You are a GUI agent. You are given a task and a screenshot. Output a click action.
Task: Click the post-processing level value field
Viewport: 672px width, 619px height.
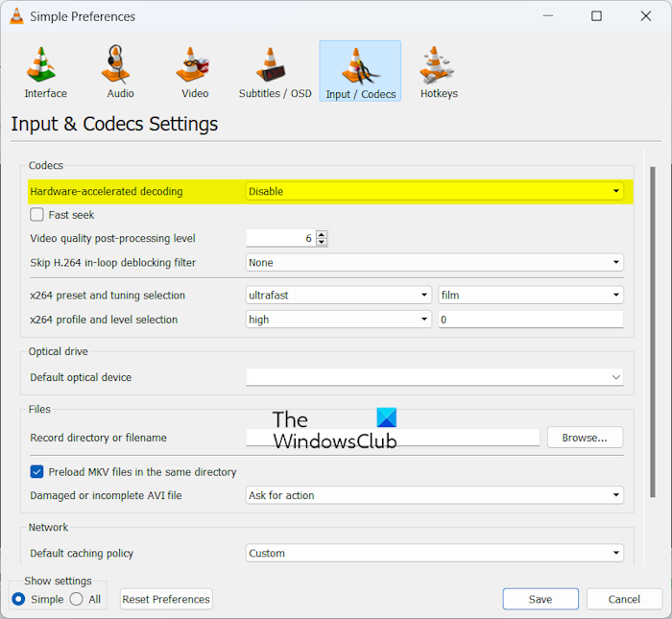point(280,238)
